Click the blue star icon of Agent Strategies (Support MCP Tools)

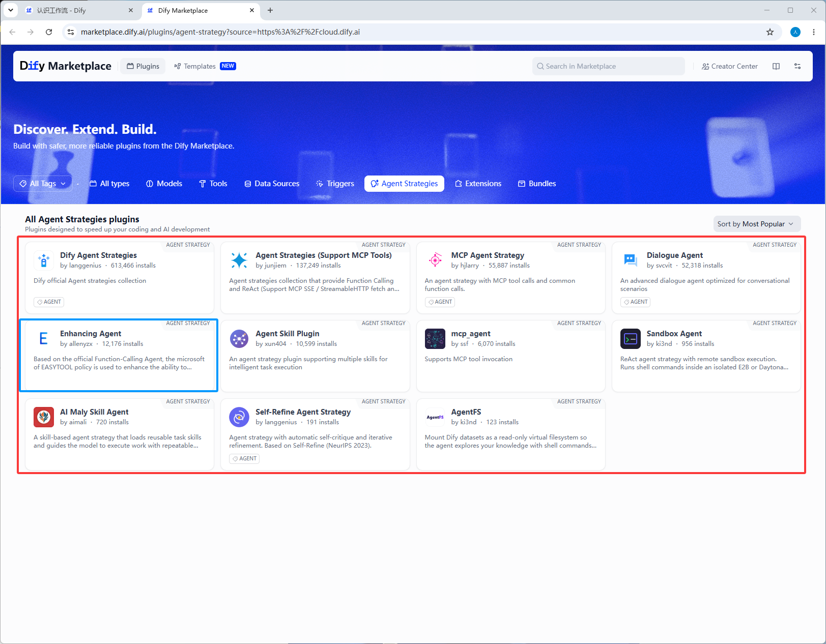239,260
